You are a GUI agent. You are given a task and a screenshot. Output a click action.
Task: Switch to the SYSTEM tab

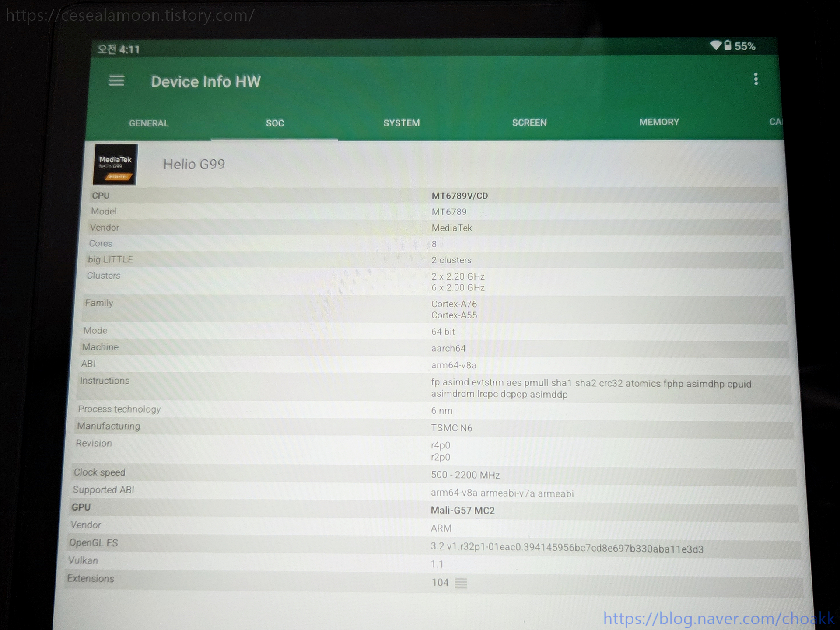point(402,123)
